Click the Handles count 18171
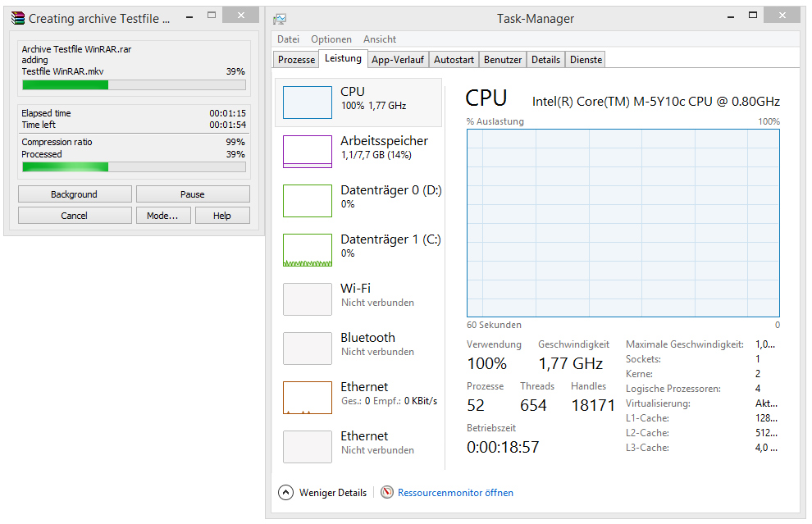Screen dimensions: 812x524 (x=593, y=405)
